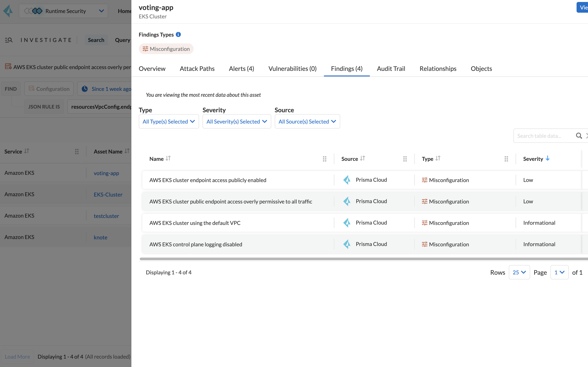Sort findings by Name column sort icon
Viewport: 588px width, 367px height.
(x=168, y=159)
